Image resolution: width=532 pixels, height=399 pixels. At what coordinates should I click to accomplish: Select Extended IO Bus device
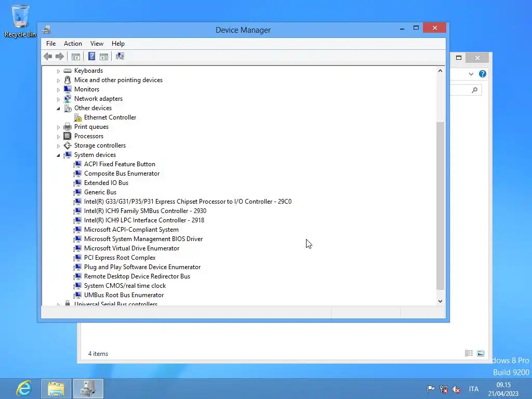(x=106, y=183)
